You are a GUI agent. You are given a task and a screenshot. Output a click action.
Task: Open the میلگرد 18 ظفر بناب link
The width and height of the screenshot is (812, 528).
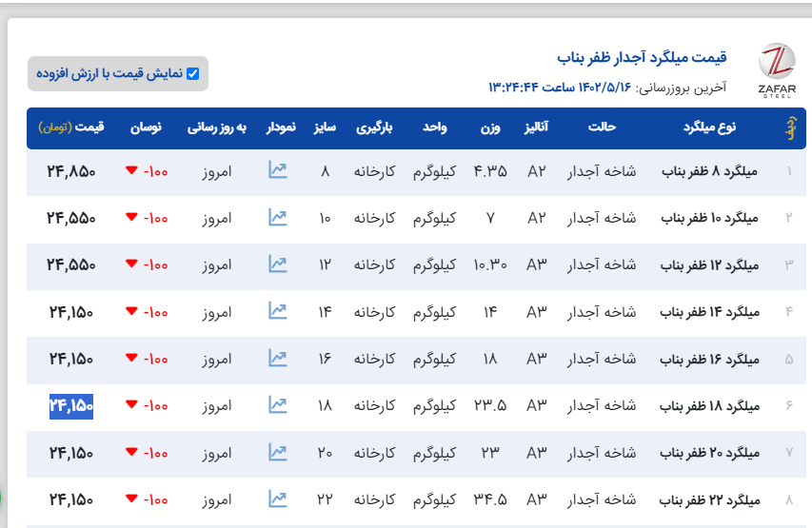click(709, 405)
